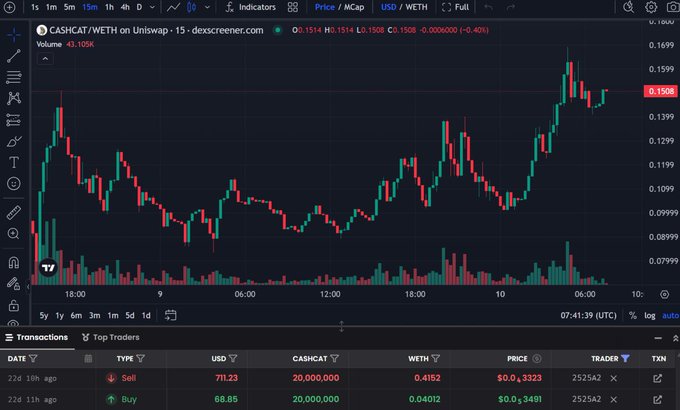Enter Full screen chart mode
The height and width of the screenshot is (410, 680).
[x=455, y=7]
